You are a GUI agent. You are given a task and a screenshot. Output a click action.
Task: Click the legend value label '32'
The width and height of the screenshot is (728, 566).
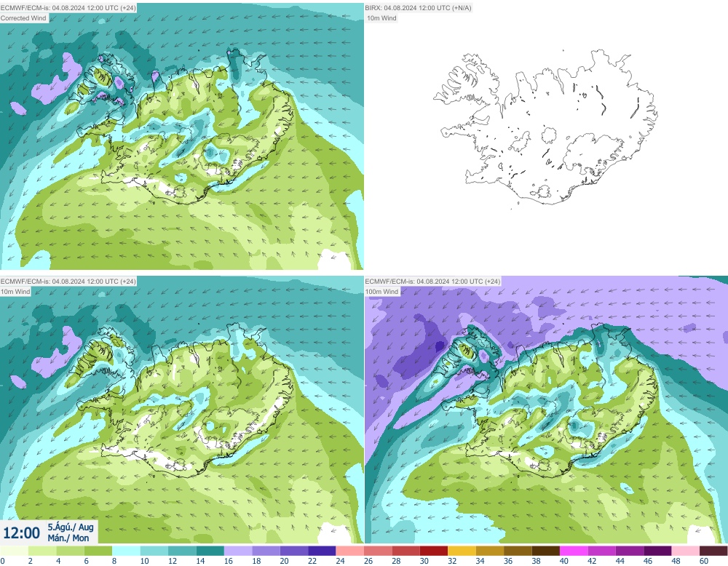[452, 561]
